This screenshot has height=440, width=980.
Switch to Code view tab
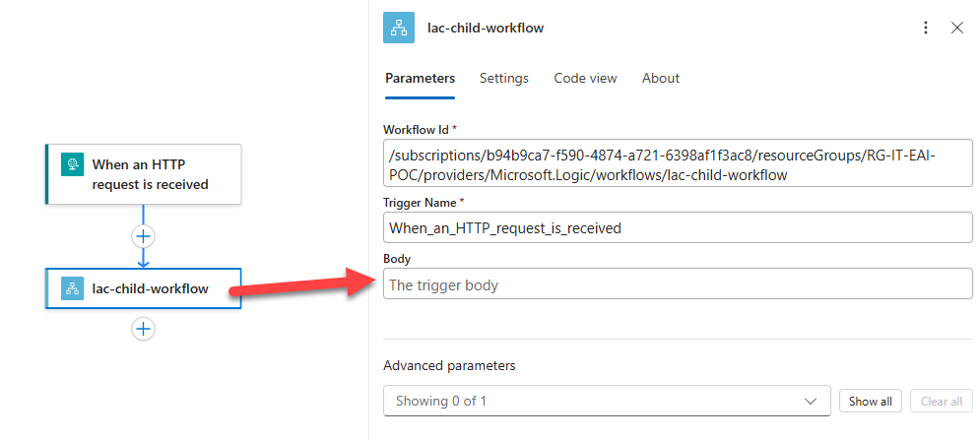point(585,78)
